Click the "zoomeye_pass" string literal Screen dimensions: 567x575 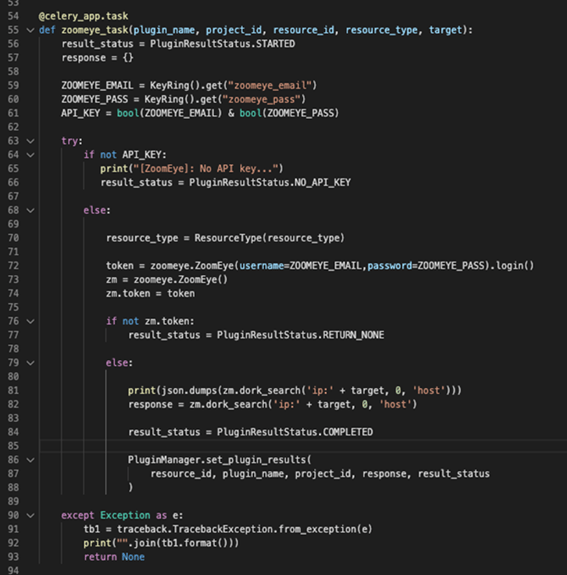pos(264,99)
